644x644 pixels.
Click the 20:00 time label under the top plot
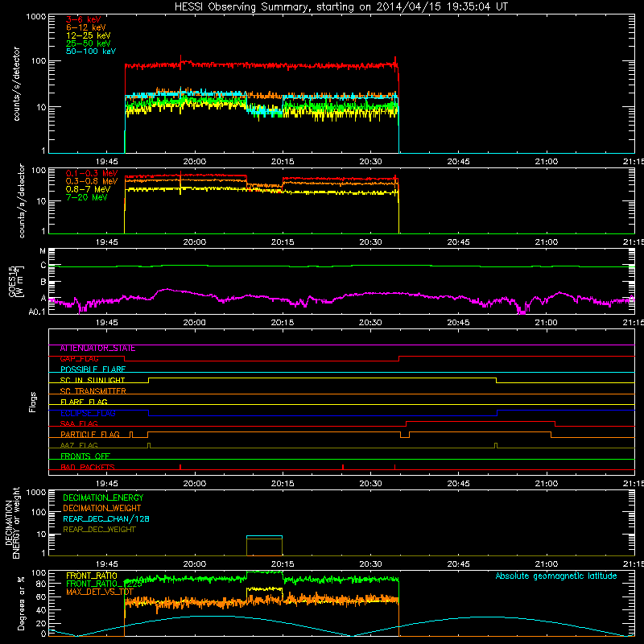pos(195,162)
